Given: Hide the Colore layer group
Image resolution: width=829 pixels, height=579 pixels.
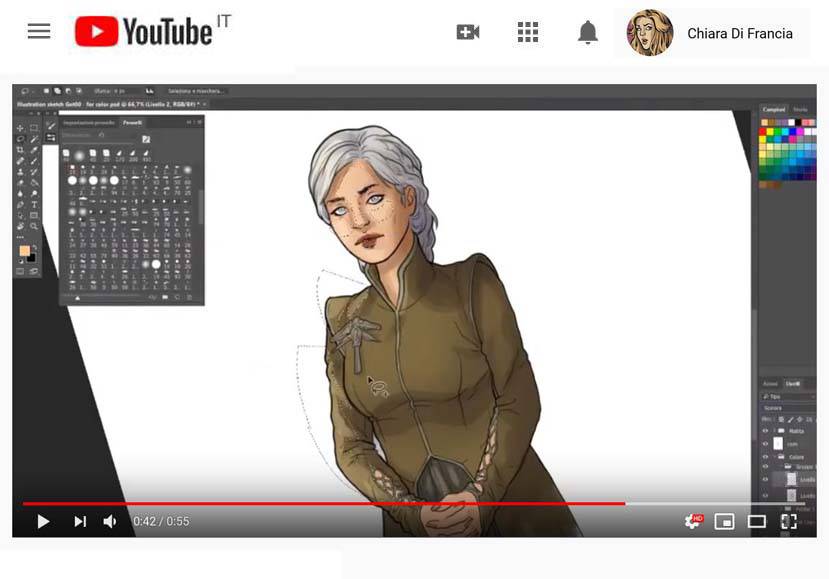Looking at the screenshot, I should coord(765,457).
